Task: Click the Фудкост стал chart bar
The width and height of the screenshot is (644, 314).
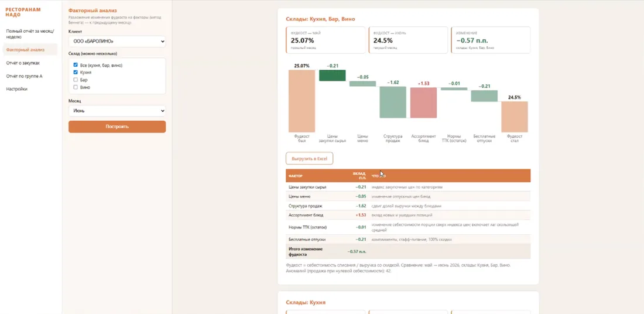Action: point(515,117)
